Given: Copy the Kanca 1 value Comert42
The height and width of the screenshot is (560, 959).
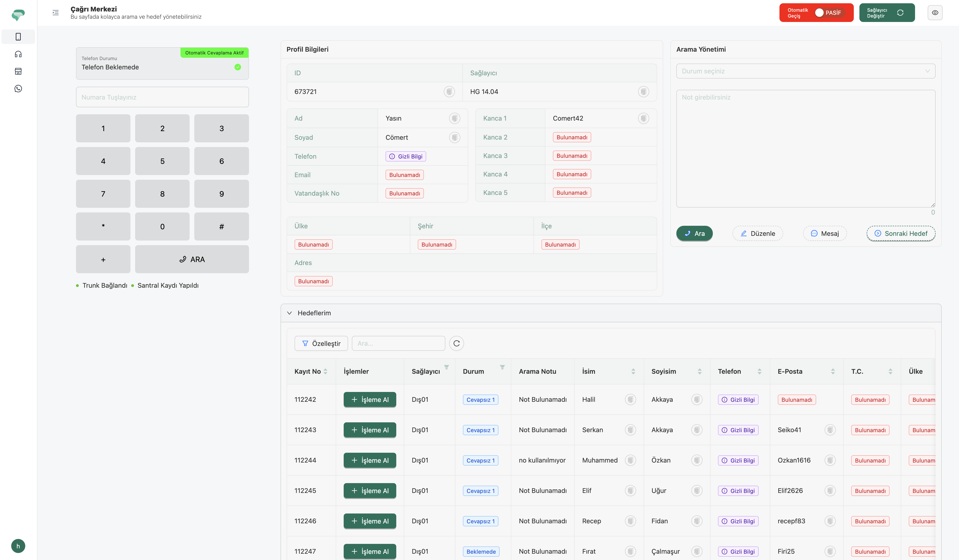Looking at the screenshot, I should coord(643,118).
